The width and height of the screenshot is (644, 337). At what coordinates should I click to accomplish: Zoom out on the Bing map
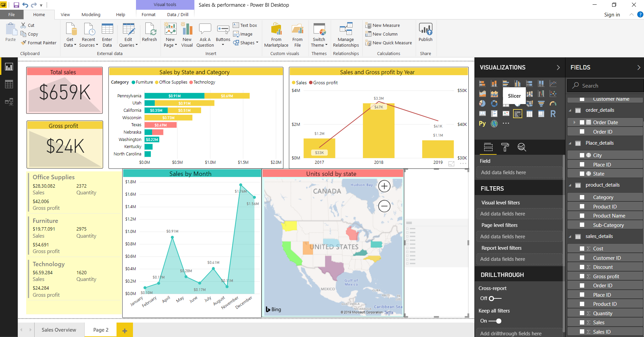pyautogui.click(x=384, y=206)
